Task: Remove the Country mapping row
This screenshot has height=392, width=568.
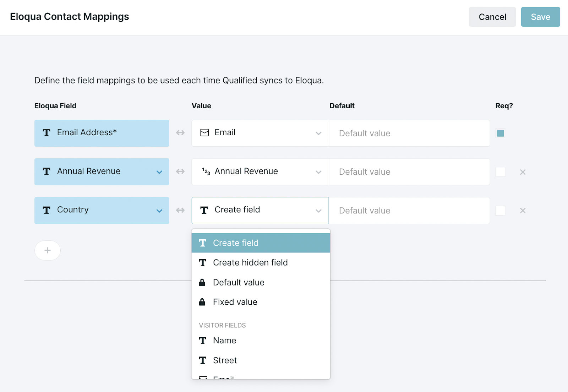Action: (523, 211)
